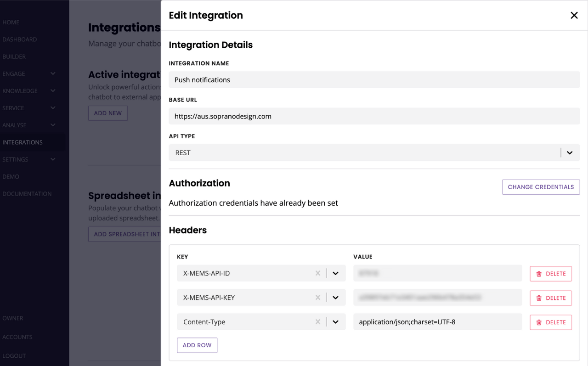
Task: Open the API TYPE dropdown
Action: click(570, 152)
